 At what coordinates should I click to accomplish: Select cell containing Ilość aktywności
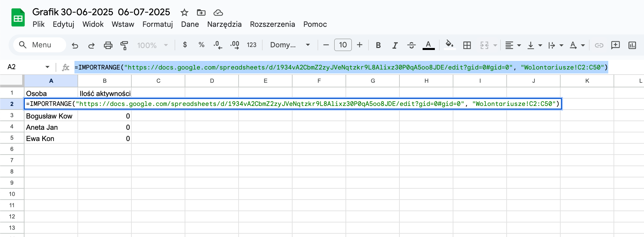click(x=105, y=93)
